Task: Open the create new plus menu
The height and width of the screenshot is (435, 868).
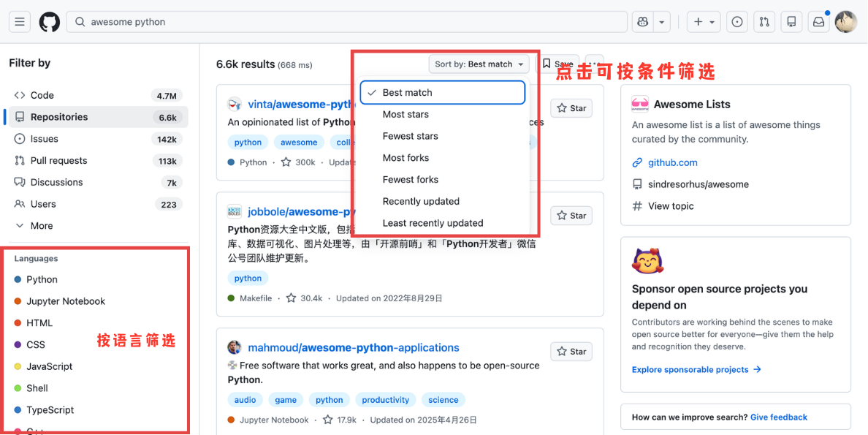Action: tap(704, 22)
